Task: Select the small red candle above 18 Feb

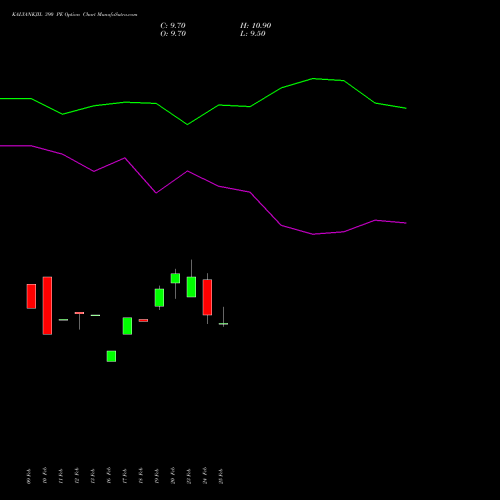Action: [143, 320]
